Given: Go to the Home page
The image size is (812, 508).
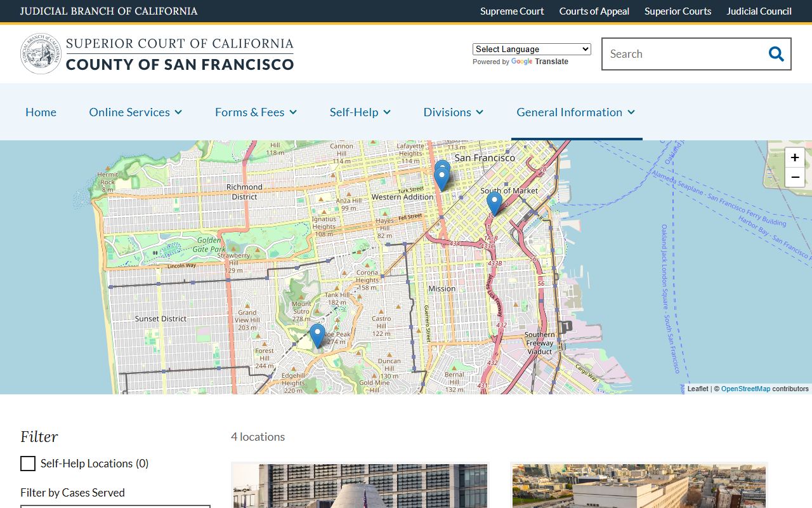Looking at the screenshot, I should pos(41,112).
